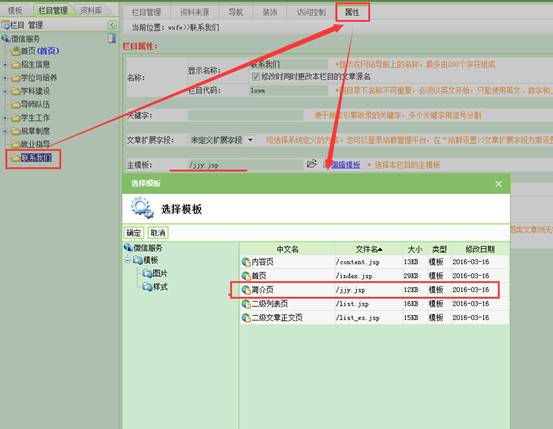Click the 关键字 input field
This screenshot has width=553, height=429.
click(245, 115)
